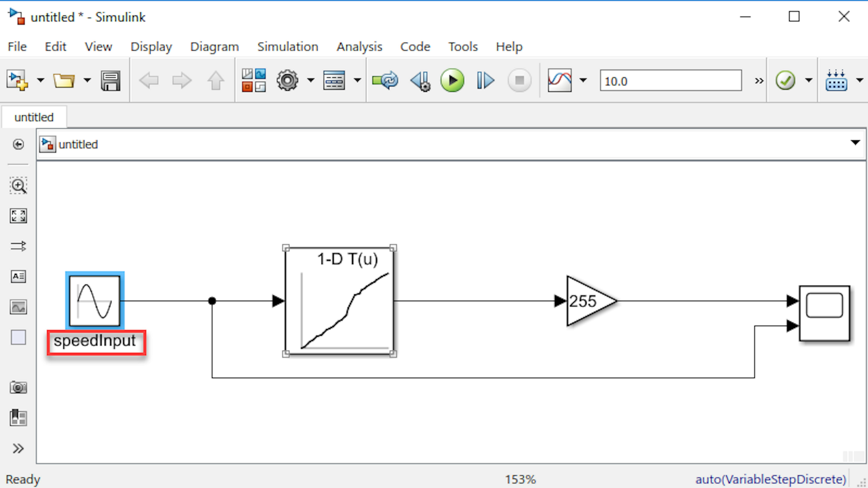This screenshot has width=868, height=488.
Task: Select the 1-D Lookup Table block
Action: pos(339,301)
